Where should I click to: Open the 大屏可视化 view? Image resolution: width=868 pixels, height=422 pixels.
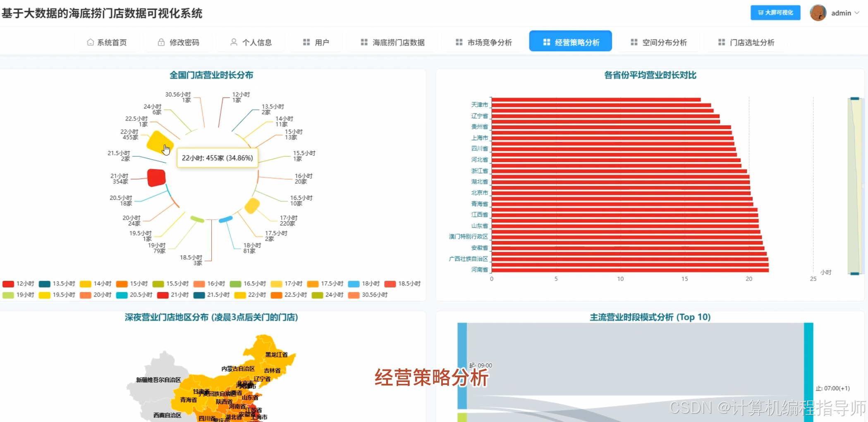775,12
